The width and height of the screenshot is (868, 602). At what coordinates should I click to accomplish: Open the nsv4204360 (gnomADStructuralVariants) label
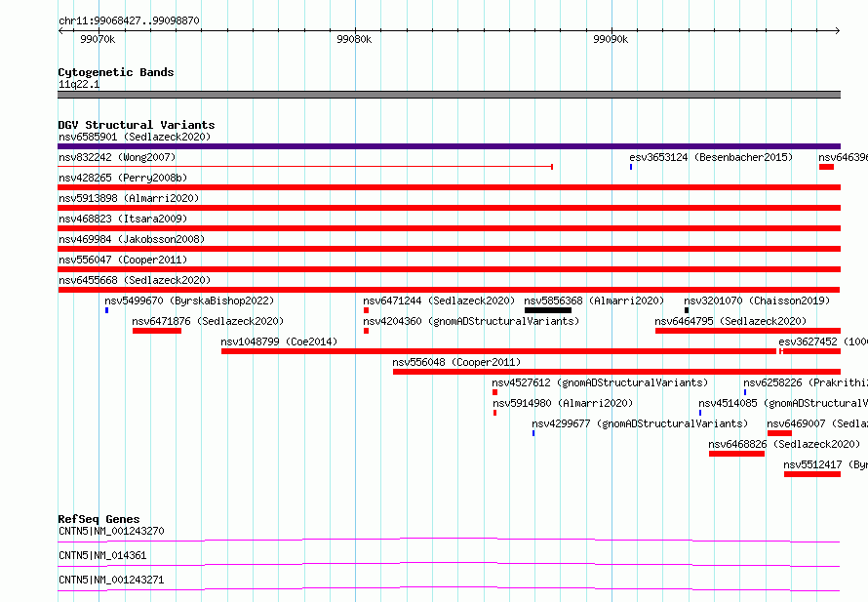click(471, 321)
